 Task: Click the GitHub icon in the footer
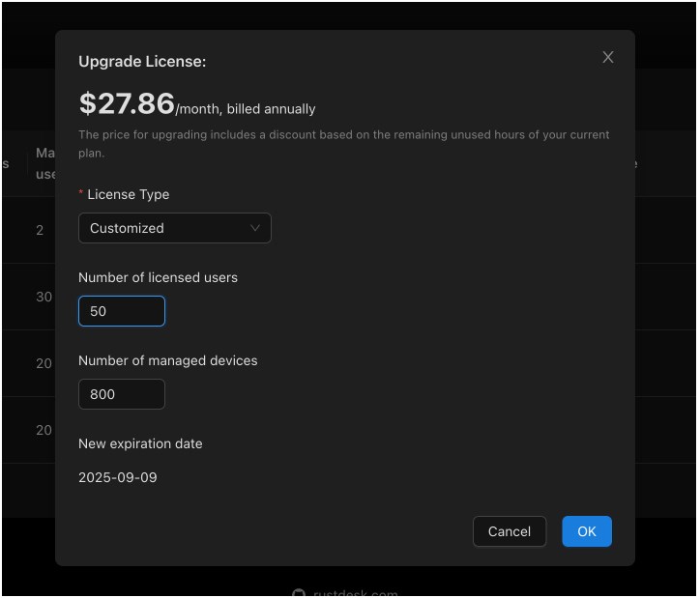(x=299, y=593)
